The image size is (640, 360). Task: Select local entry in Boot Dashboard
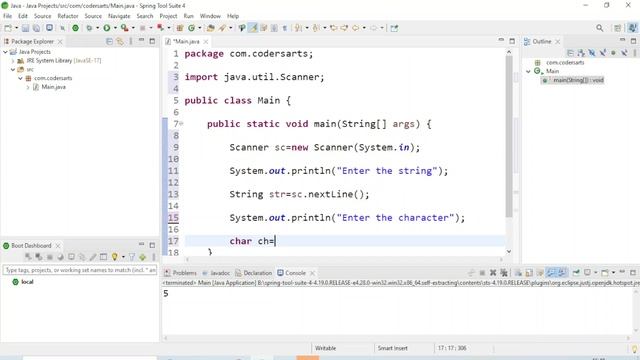[x=23, y=282]
